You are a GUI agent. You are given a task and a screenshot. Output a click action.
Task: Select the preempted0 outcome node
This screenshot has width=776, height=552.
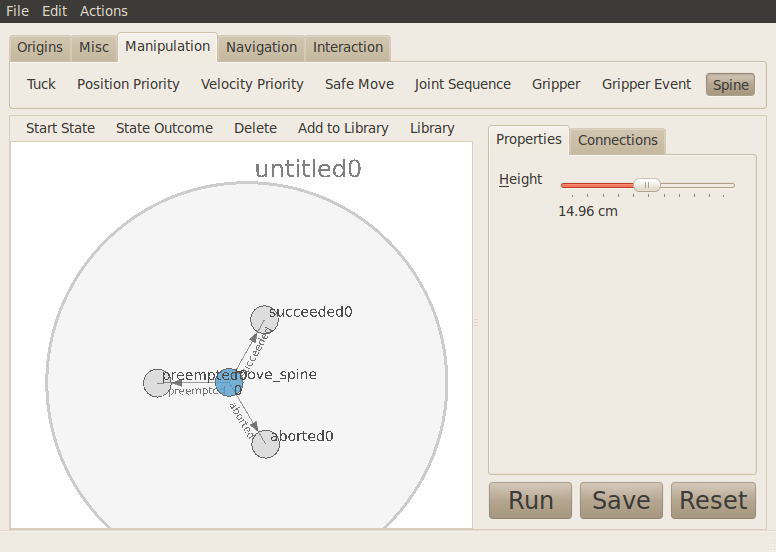click(157, 383)
